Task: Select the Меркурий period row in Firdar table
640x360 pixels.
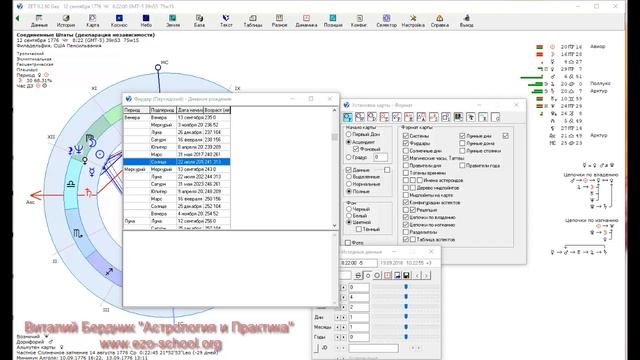Action: (x=177, y=169)
